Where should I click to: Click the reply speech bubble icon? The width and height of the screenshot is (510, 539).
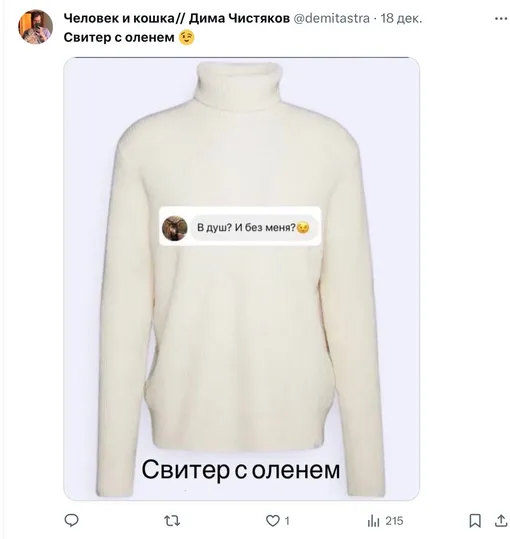[x=71, y=520]
